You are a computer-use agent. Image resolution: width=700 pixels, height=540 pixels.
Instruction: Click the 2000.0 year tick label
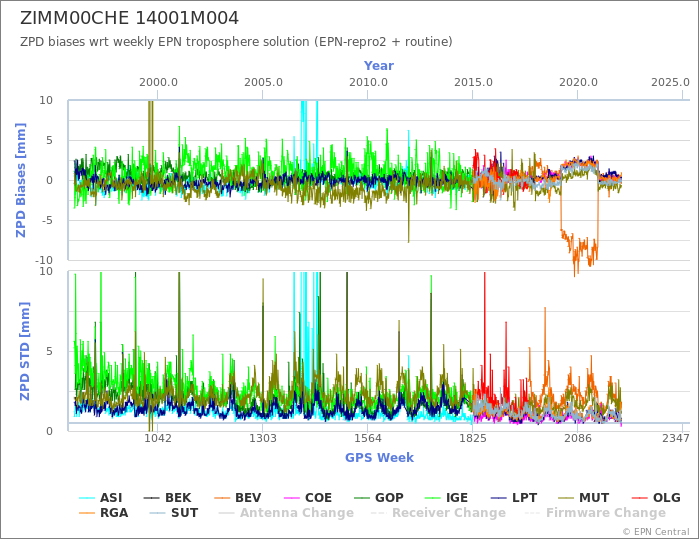(x=158, y=83)
